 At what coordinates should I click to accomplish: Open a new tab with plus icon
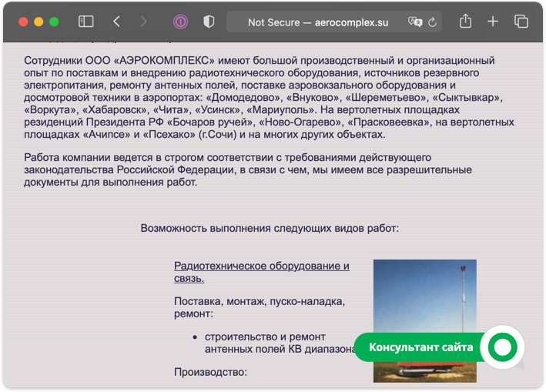click(x=493, y=22)
